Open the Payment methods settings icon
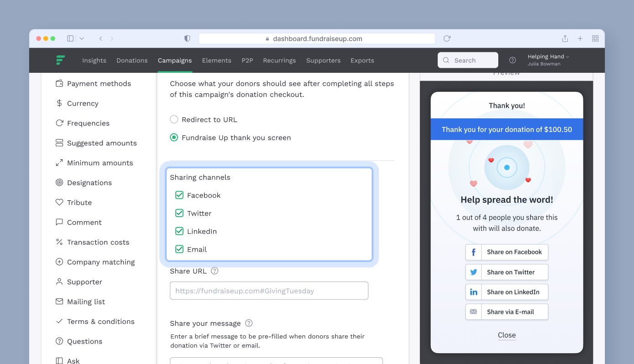This screenshot has height=364, width=634. coord(59,84)
